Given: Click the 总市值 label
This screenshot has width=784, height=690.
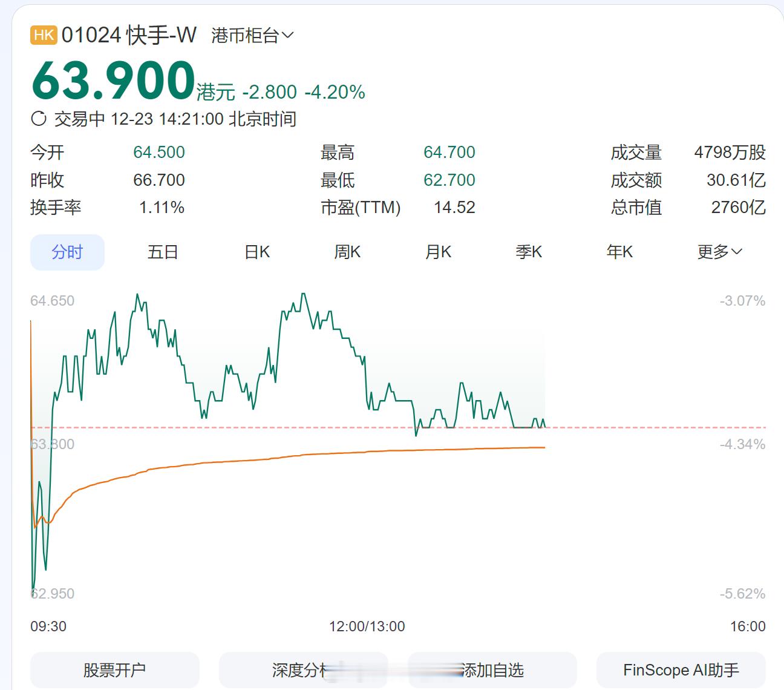Looking at the screenshot, I should pyautogui.click(x=636, y=208).
